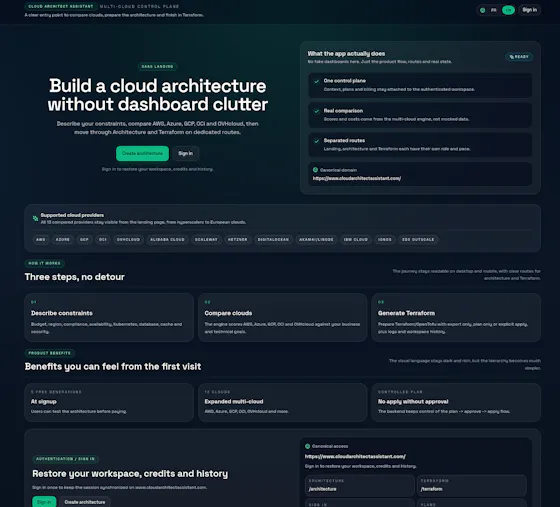Viewport: 560px width, 507px height.
Task: Select the AWS provider chip
Action: (41, 239)
